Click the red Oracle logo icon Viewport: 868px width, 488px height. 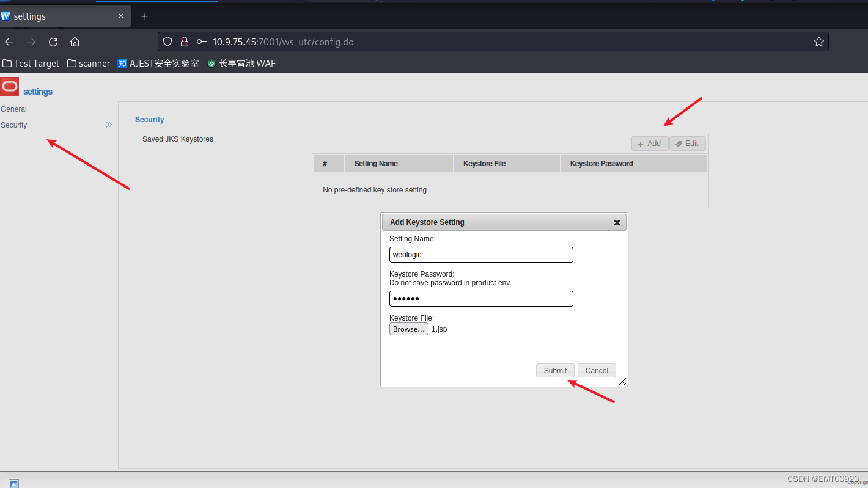point(10,86)
